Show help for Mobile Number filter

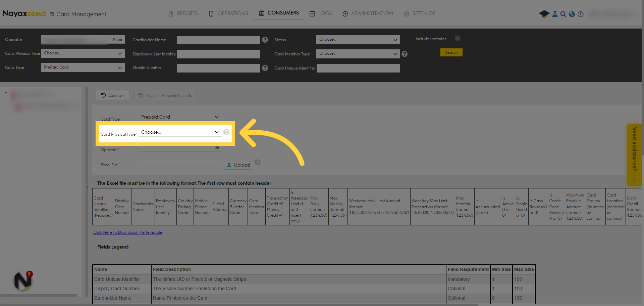pyautogui.click(x=265, y=68)
